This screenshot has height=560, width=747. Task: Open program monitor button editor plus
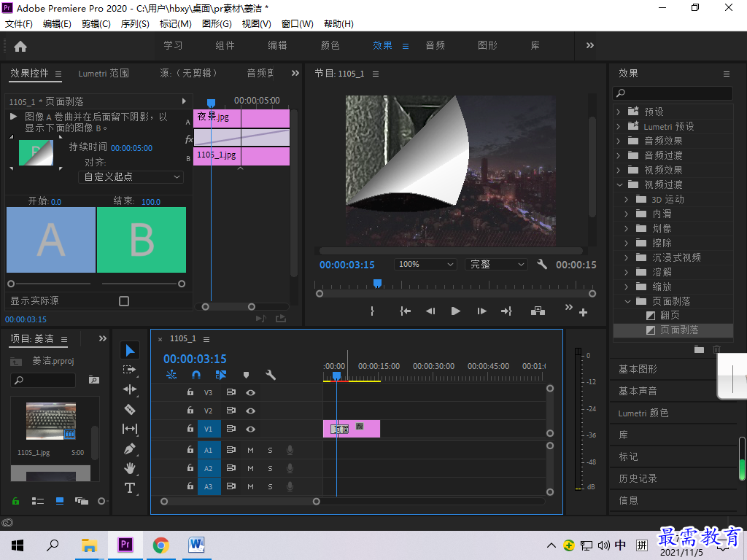coord(583,312)
